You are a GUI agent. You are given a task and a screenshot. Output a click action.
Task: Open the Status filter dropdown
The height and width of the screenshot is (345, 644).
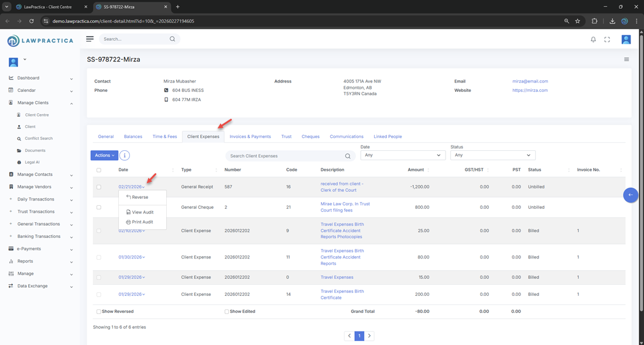(x=492, y=156)
